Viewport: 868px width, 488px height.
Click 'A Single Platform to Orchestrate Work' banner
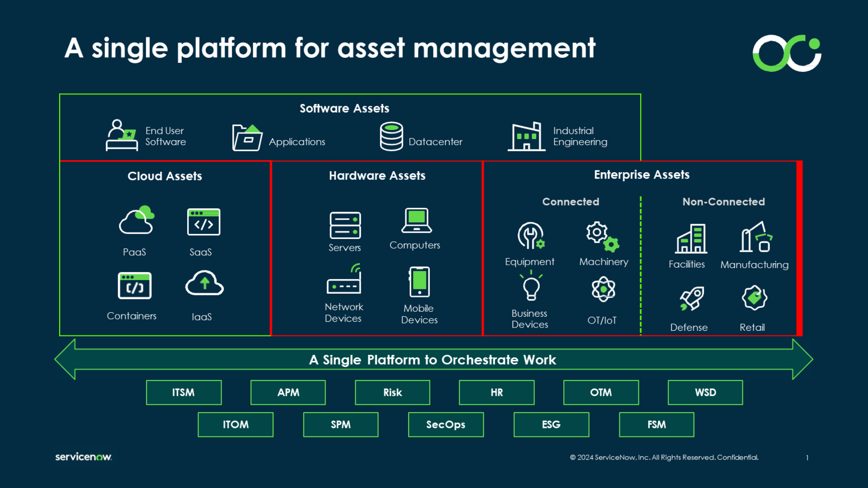(433, 360)
